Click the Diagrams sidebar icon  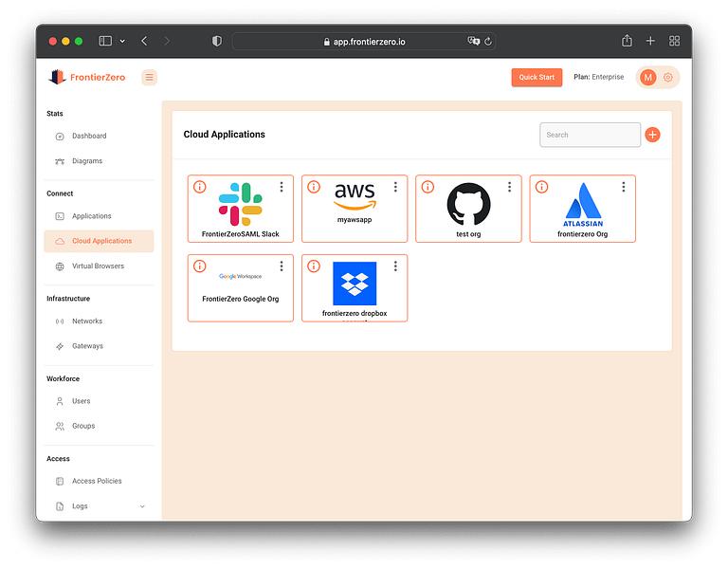(60, 161)
